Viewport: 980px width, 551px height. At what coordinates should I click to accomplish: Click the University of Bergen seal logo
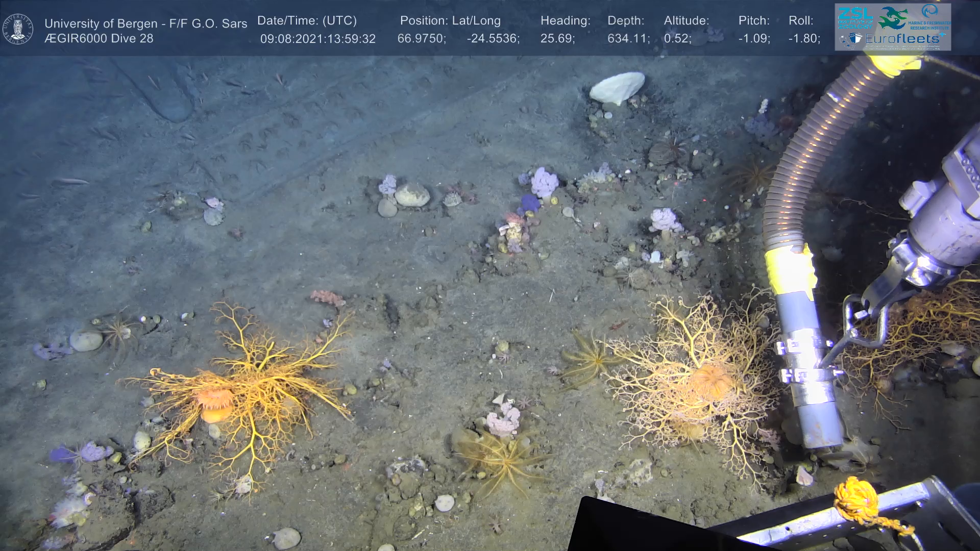[x=18, y=29]
